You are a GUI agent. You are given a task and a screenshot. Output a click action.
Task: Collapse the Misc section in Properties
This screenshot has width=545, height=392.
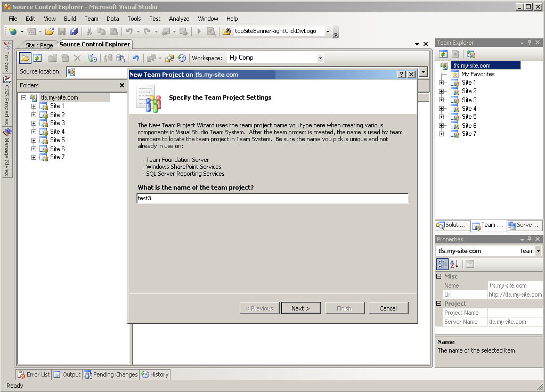438,276
